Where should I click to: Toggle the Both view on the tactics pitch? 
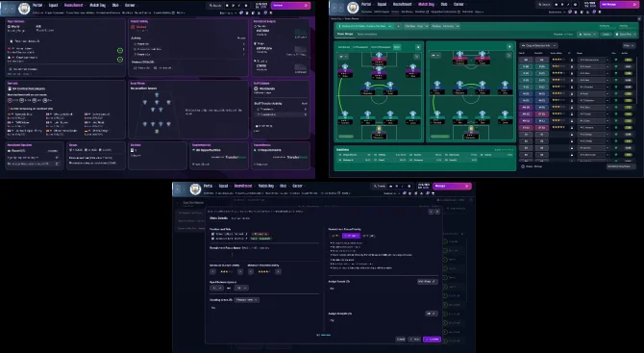tap(397, 47)
